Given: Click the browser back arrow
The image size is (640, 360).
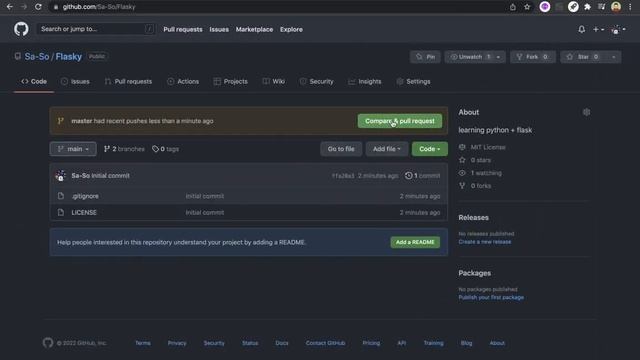Looking at the screenshot, I should 9,7.
